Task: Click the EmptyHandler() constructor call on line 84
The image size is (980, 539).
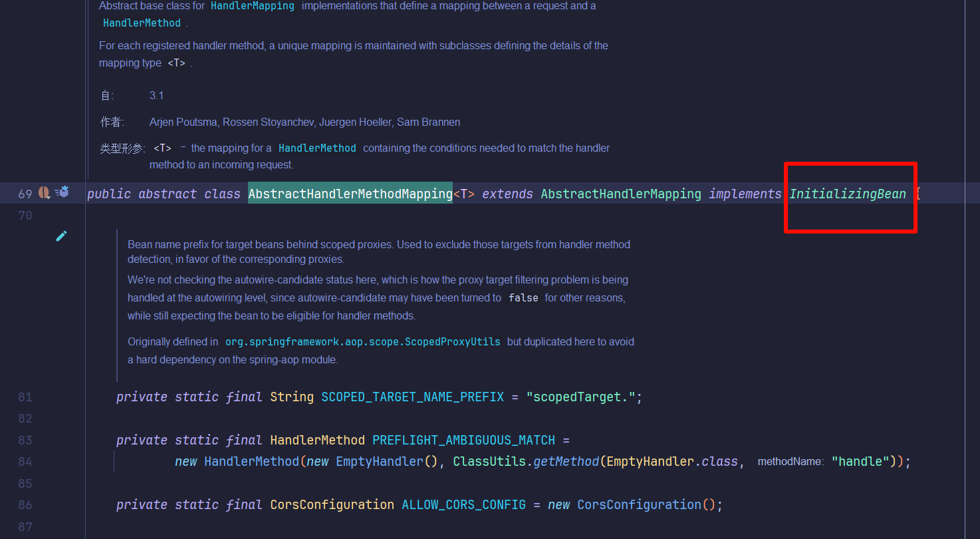Action: click(x=386, y=462)
